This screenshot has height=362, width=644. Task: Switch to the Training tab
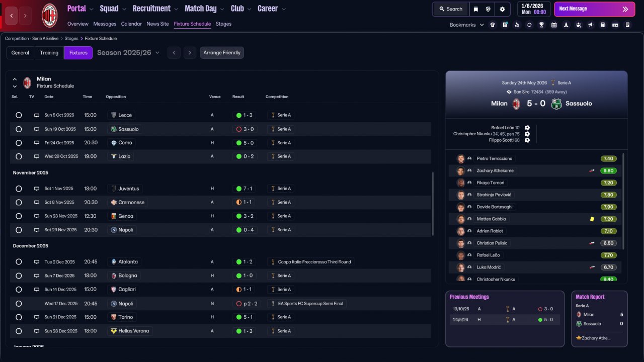(x=49, y=53)
